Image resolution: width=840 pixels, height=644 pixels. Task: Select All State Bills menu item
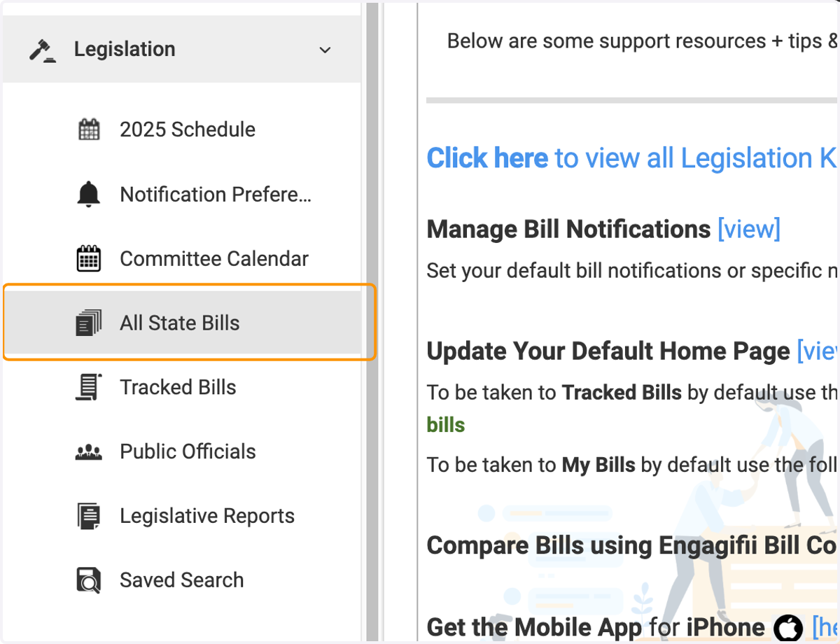(182, 323)
